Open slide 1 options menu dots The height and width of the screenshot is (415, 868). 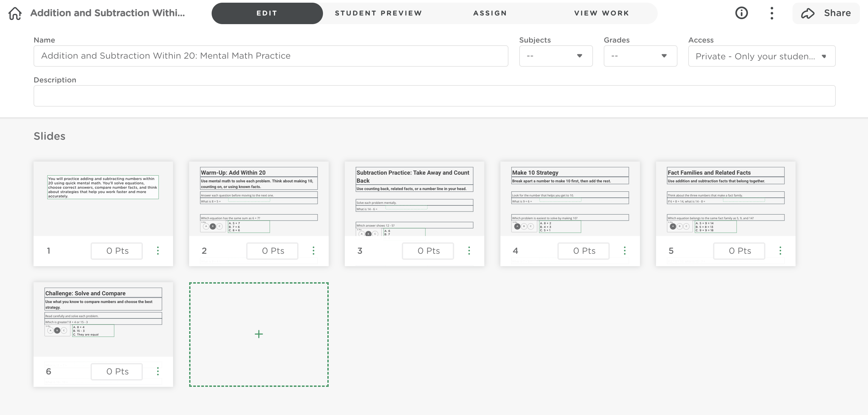(158, 251)
